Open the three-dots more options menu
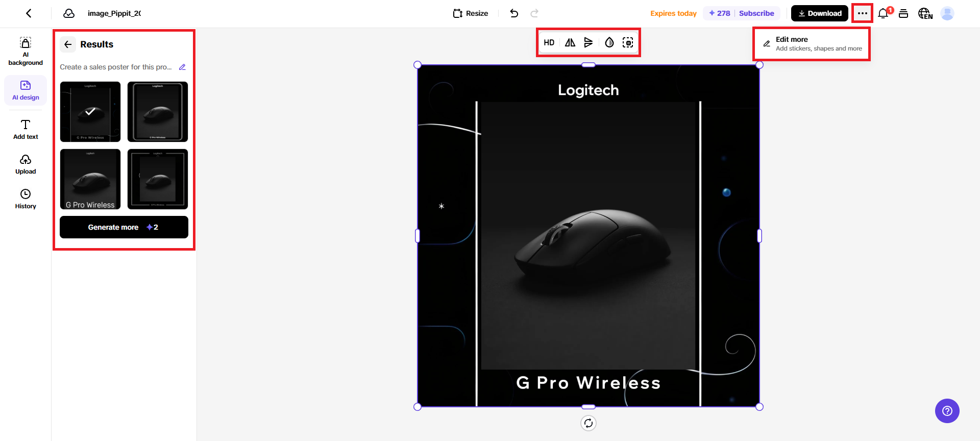Image resolution: width=980 pixels, height=441 pixels. (863, 13)
